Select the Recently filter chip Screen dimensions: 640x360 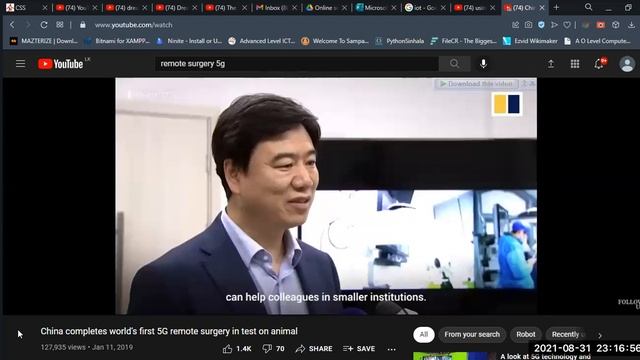coord(567,334)
